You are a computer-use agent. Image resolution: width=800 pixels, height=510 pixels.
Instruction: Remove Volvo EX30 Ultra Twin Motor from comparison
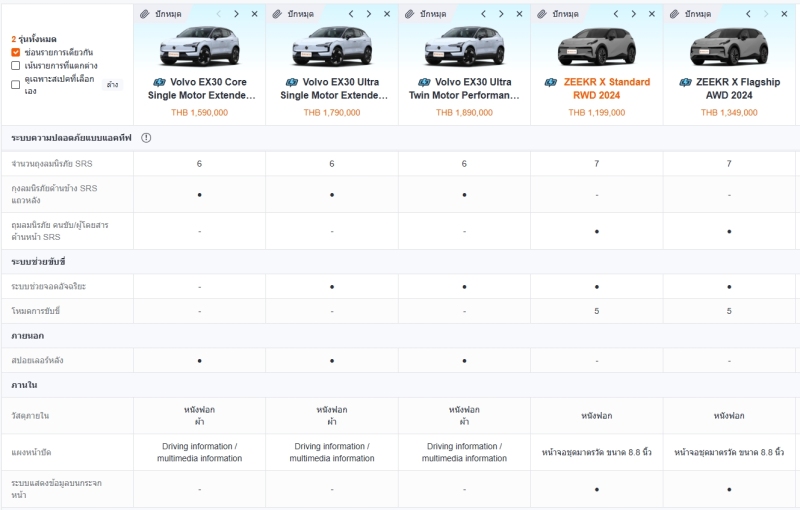(519, 14)
